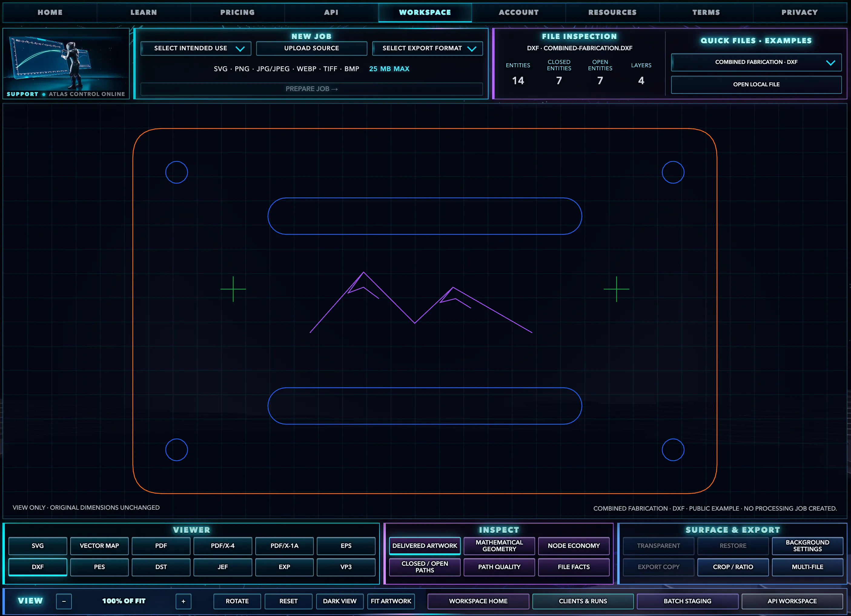Click the zoom in plus button
Viewport: 851px width, 616px height.
point(183,601)
